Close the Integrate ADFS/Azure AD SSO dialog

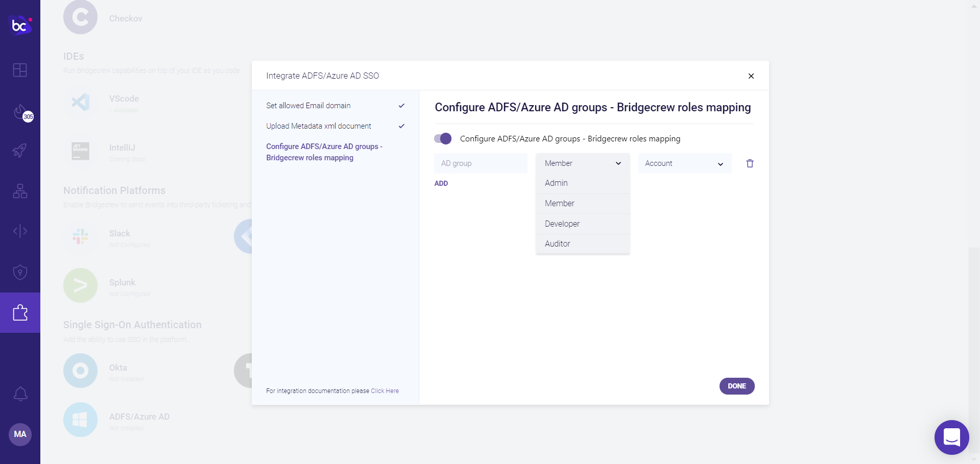point(751,76)
